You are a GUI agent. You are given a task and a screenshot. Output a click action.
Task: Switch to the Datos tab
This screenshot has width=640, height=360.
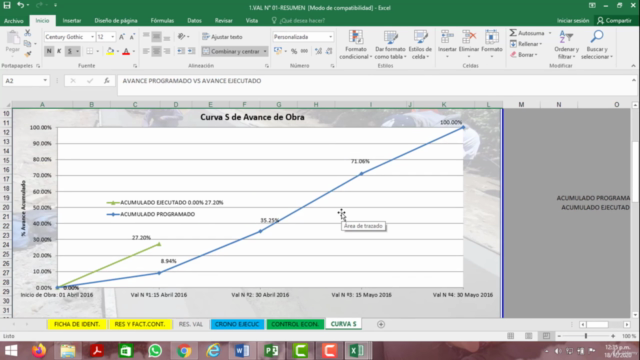194,20
